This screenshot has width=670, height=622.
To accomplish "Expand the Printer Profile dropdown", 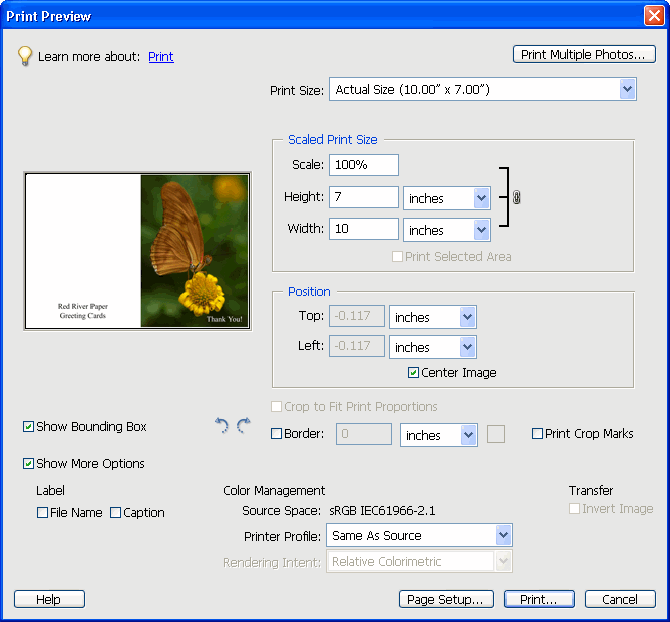I will click(x=504, y=536).
